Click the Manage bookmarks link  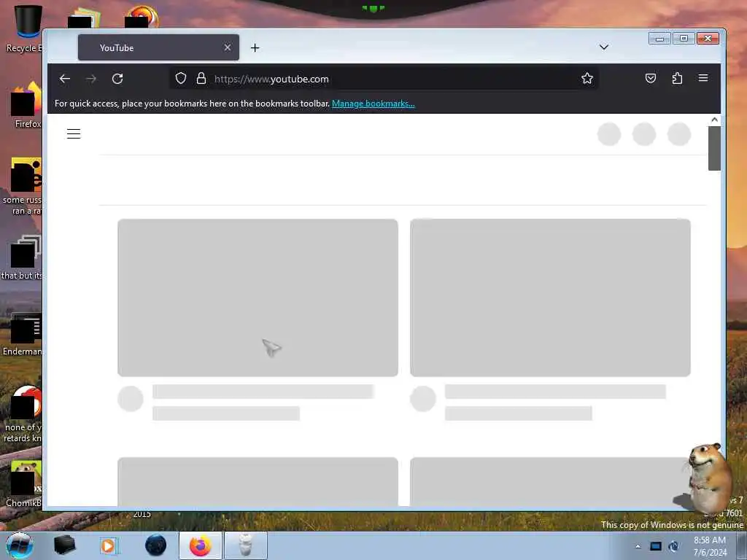click(x=373, y=104)
